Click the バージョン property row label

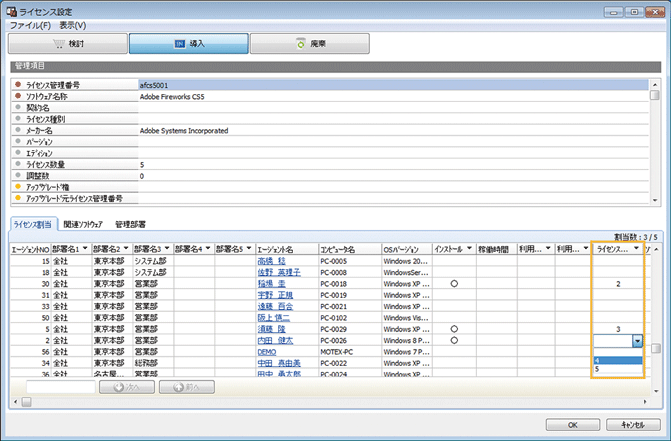39,142
